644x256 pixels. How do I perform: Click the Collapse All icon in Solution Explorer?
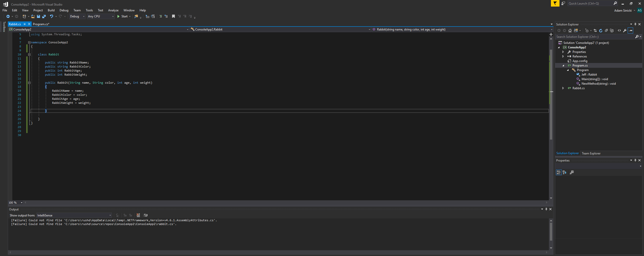click(606, 30)
